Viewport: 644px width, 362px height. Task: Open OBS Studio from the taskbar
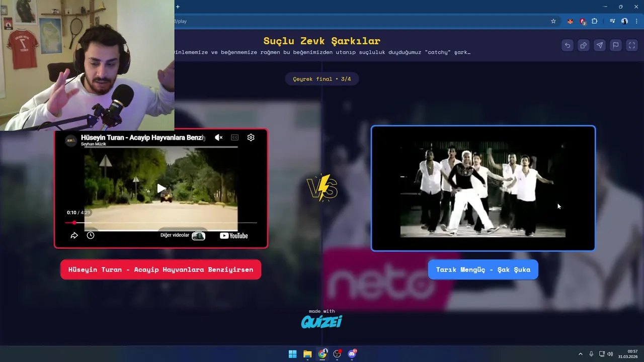pyautogui.click(x=337, y=354)
